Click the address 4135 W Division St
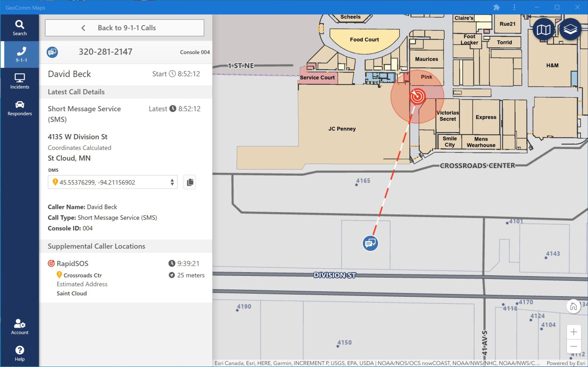Viewport: 588px width, 367px height. pyautogui.click(x=78, y=137)
